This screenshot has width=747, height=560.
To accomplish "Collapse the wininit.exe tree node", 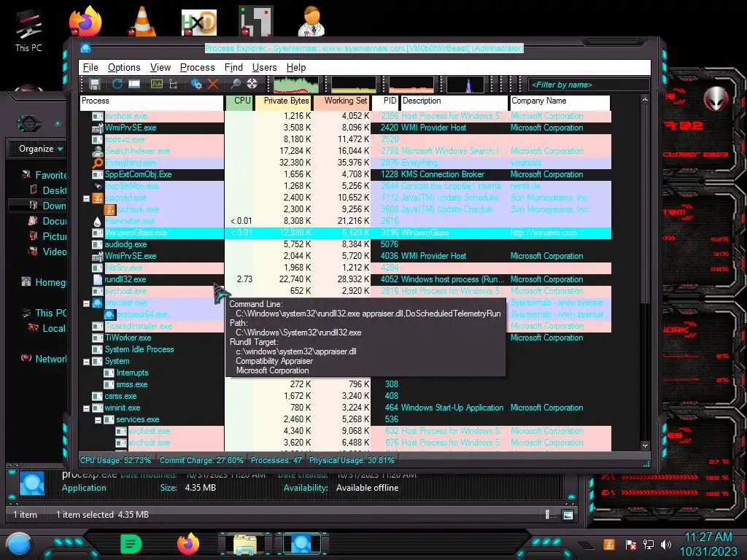I will coord(86,408).
